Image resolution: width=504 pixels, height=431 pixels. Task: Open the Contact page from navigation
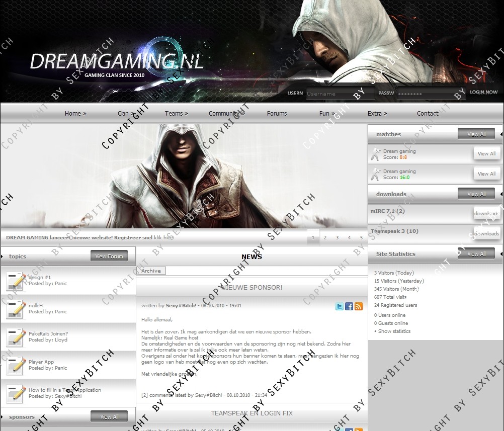point(428,114)
